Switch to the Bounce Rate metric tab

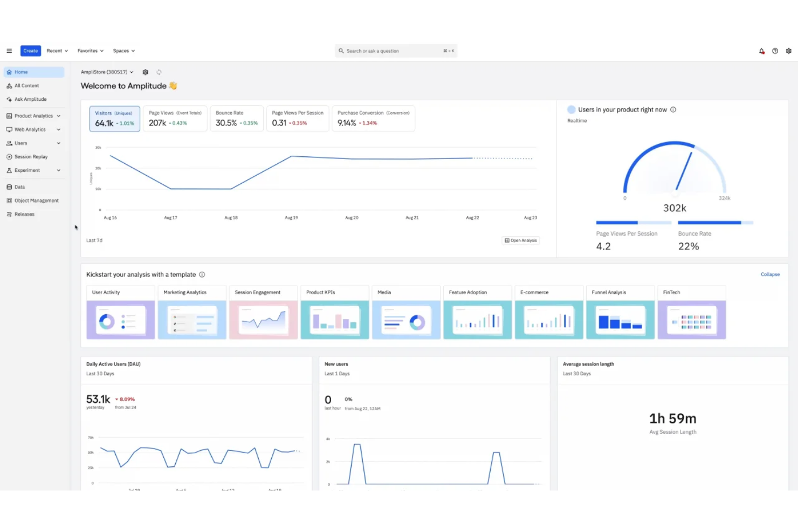(237, 119)
